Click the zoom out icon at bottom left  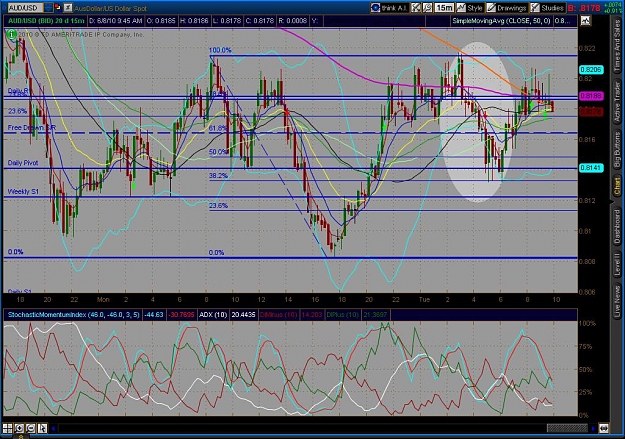click(x=31, y=429)
